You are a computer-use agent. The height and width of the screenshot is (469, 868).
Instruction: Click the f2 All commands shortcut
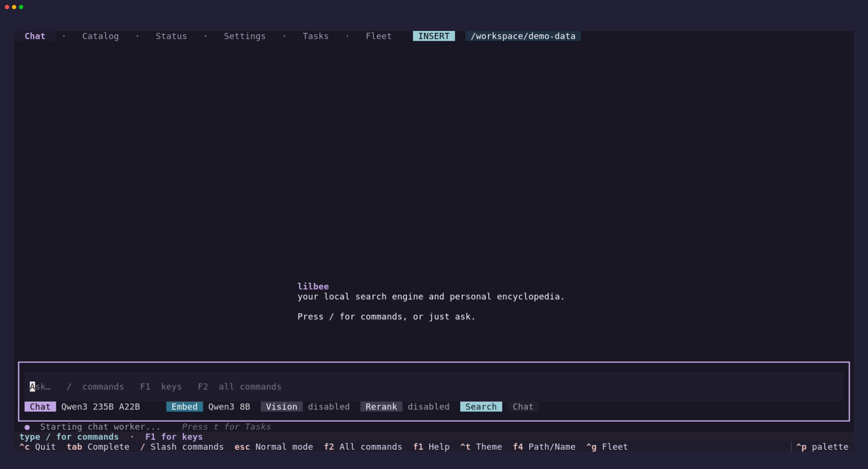[x=363, y=447]
